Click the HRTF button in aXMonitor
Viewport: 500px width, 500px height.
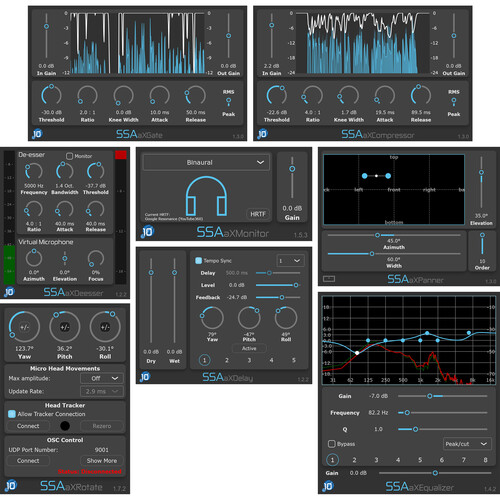pyautogui.click(x=258, y=214)
